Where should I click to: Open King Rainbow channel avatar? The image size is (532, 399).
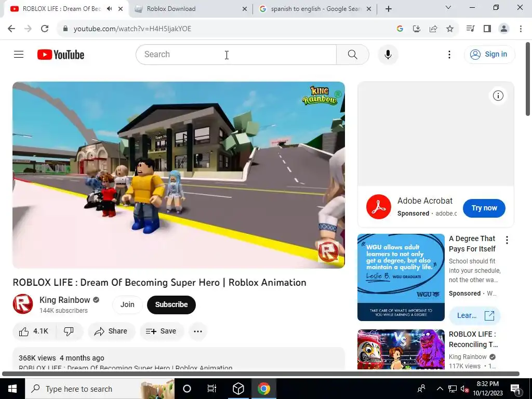click(23, 304)
